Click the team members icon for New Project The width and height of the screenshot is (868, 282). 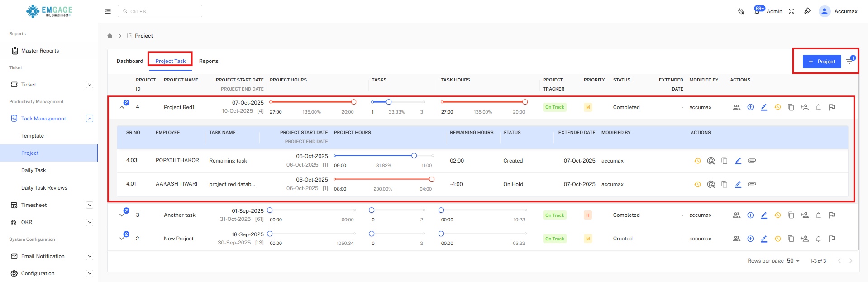(737, 239)
